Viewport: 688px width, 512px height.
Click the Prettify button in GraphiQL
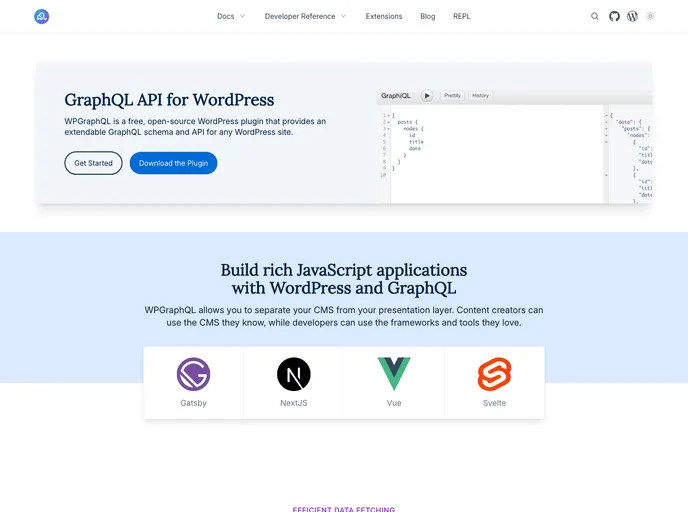452,96
